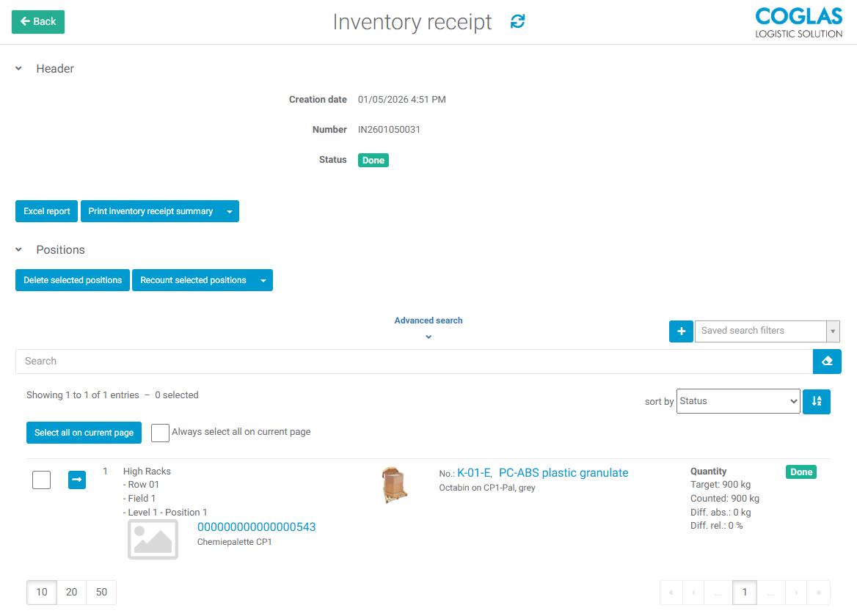Click the eraser icon to clear search
857x616 pixels.
pos(827,362)
